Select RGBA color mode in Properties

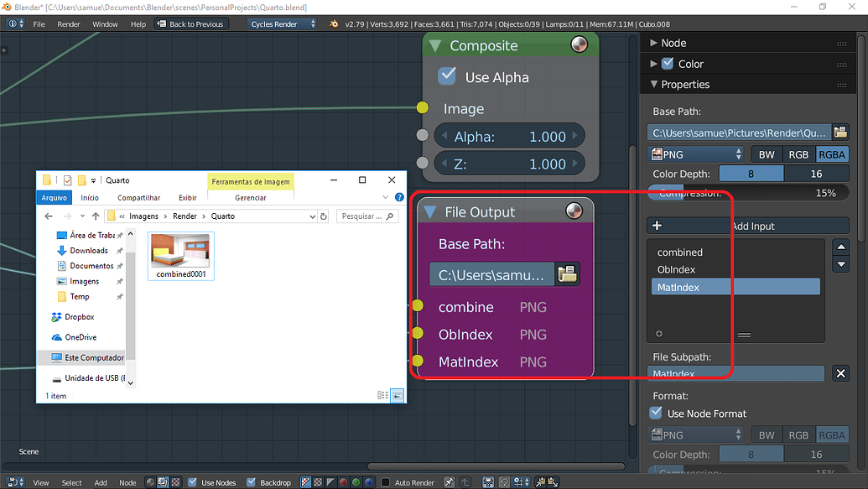(x=831, y=154)
